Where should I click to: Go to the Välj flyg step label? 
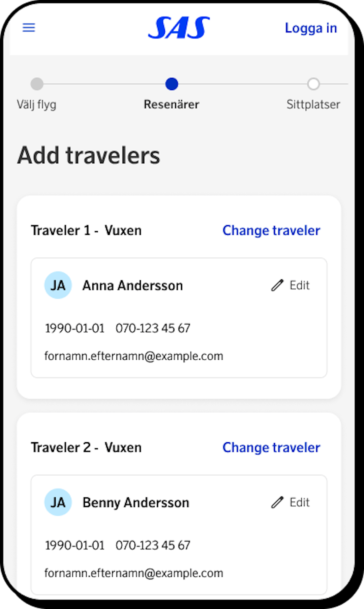37,105
